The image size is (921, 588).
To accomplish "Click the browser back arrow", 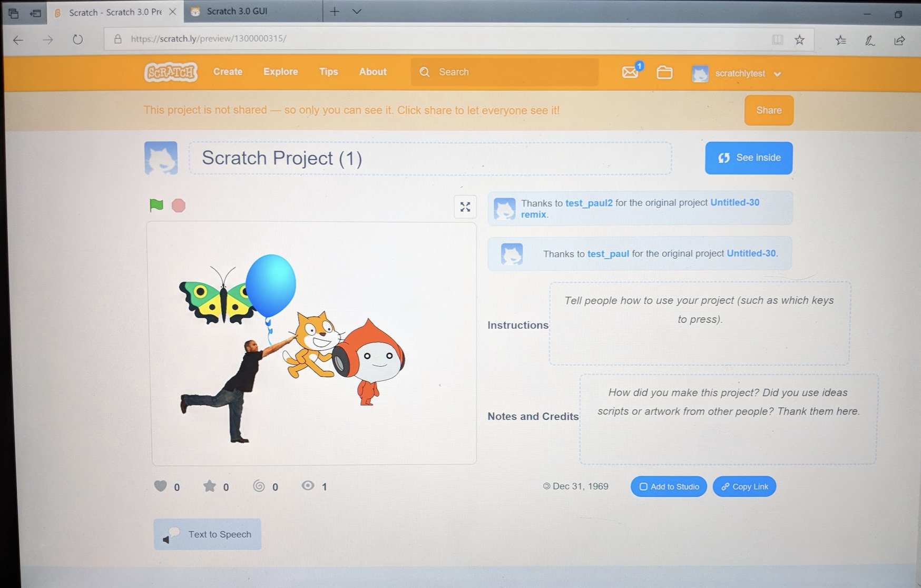I will tap(18, 40).
